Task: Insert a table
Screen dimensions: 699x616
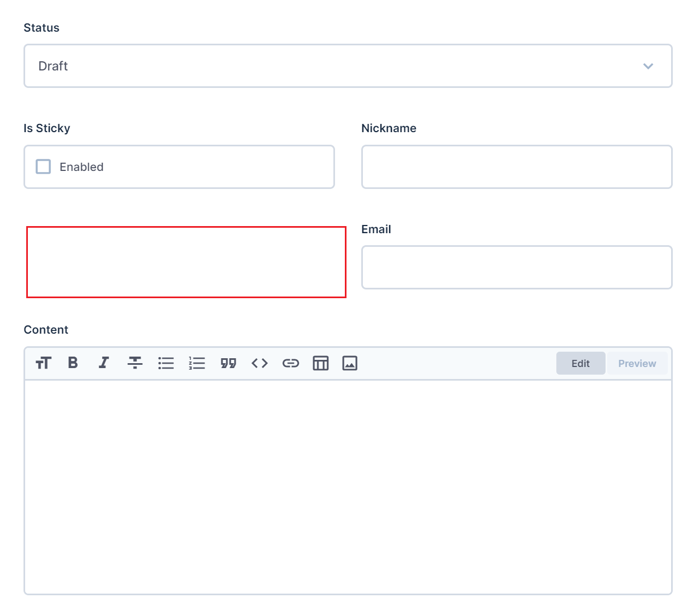Action: (321, 363)
